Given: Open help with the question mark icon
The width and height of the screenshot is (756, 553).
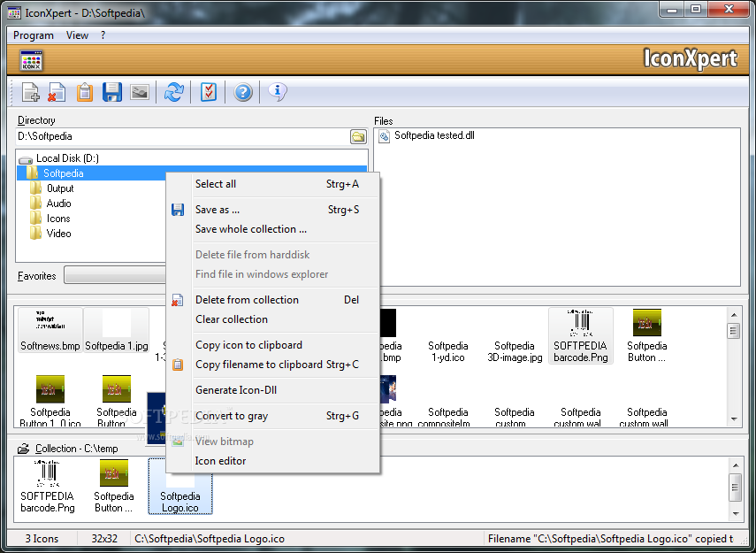Looking at the screenshot, I should tap(243, 92).
